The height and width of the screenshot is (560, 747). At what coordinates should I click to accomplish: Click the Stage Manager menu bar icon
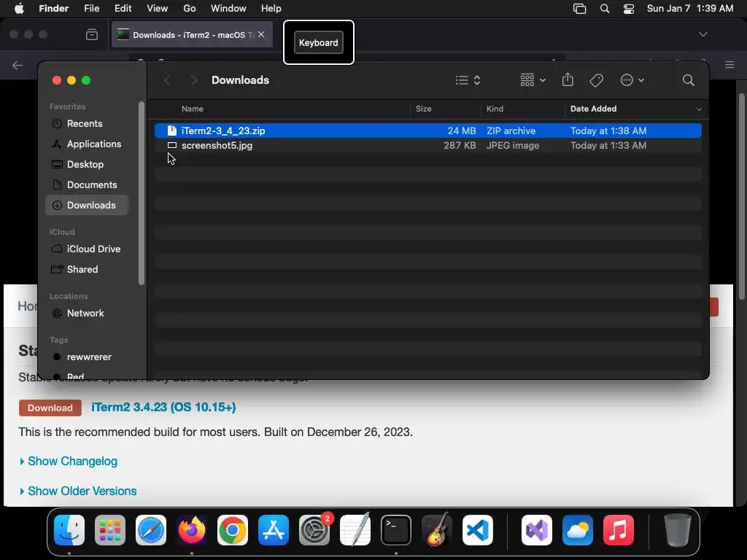579,9
